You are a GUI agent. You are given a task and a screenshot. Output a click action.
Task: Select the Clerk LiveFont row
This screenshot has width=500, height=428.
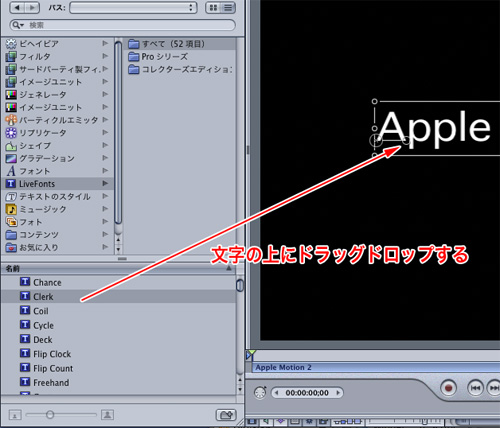[x=119, y=296]
